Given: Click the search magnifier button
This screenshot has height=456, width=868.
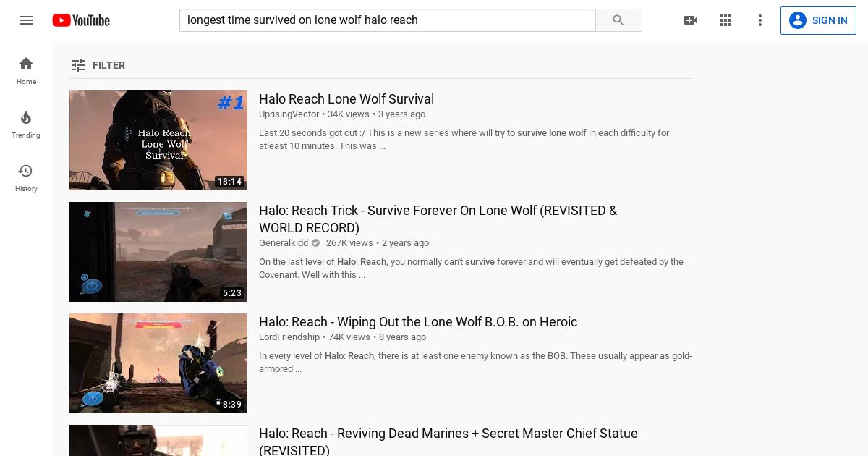Looking at the screenshot, I should [618, 20].
